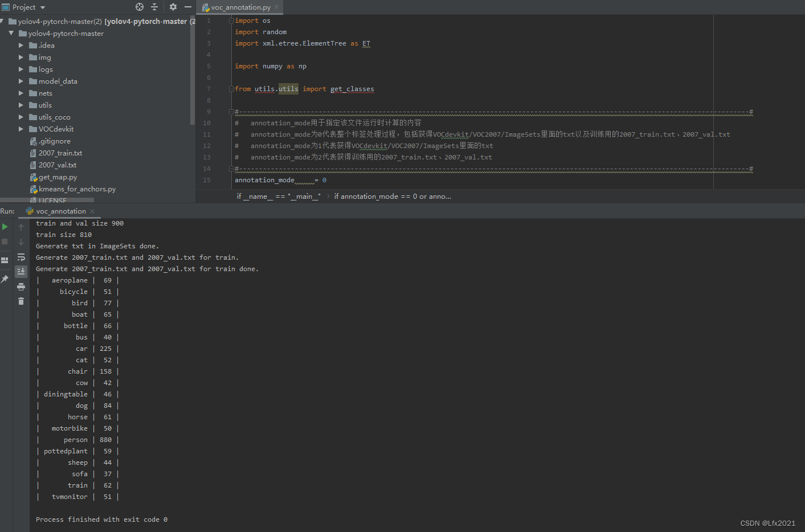This screenshot has width=805, height=532.
Task: Hide the Project tool window
Action: point(187,7)
